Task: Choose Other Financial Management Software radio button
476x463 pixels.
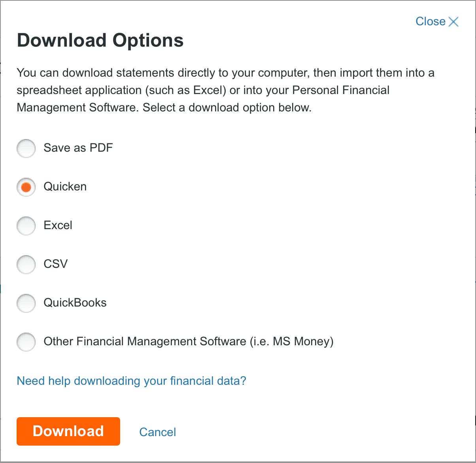Action: pyautogui.click(x=26, y=342)
